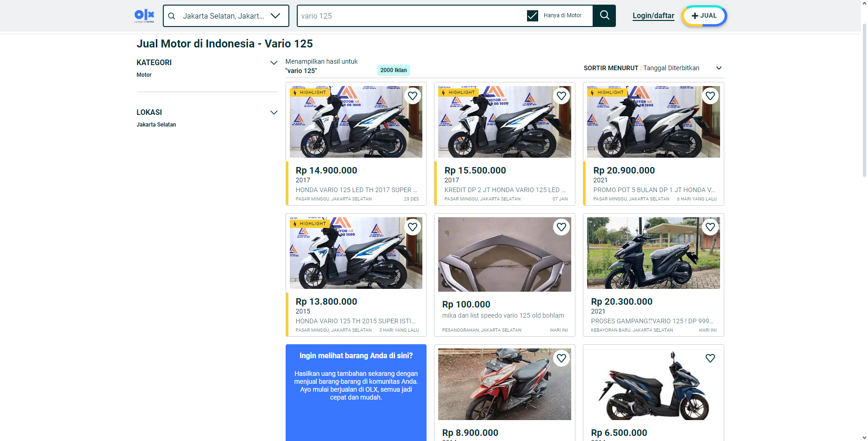Click HIGHLIGHT badge on Rp 14.900.000 card
This screenshot has width=868, height=441.
[310, 93]
